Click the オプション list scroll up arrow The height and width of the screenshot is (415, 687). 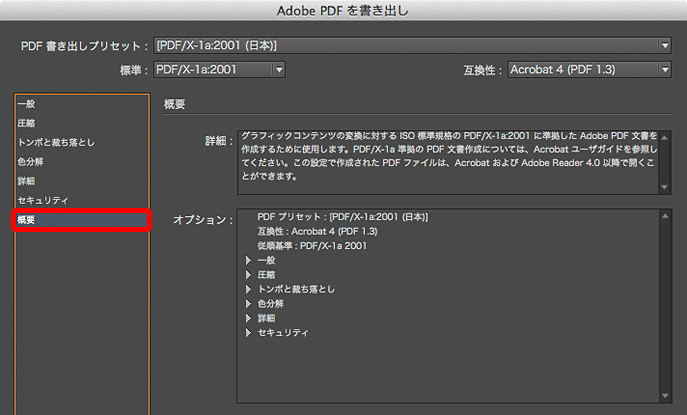665,216
